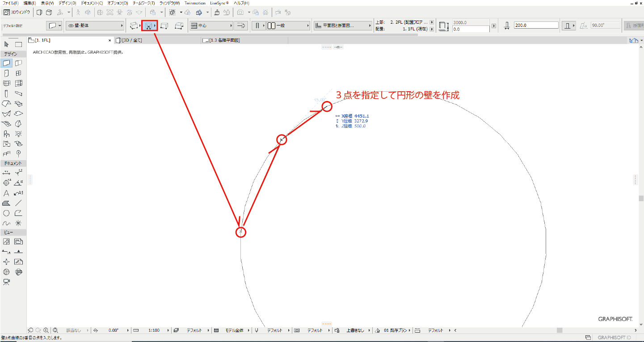Pick the Column tool
This screenshot has width=644, height=342.
click(6, 93)
